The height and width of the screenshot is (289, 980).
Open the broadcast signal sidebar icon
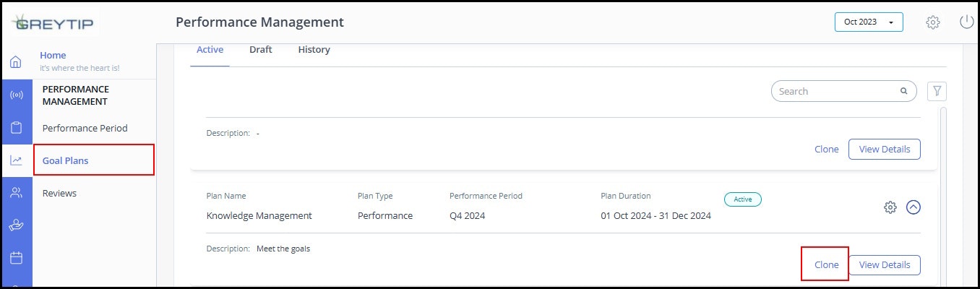click(16, 95)
